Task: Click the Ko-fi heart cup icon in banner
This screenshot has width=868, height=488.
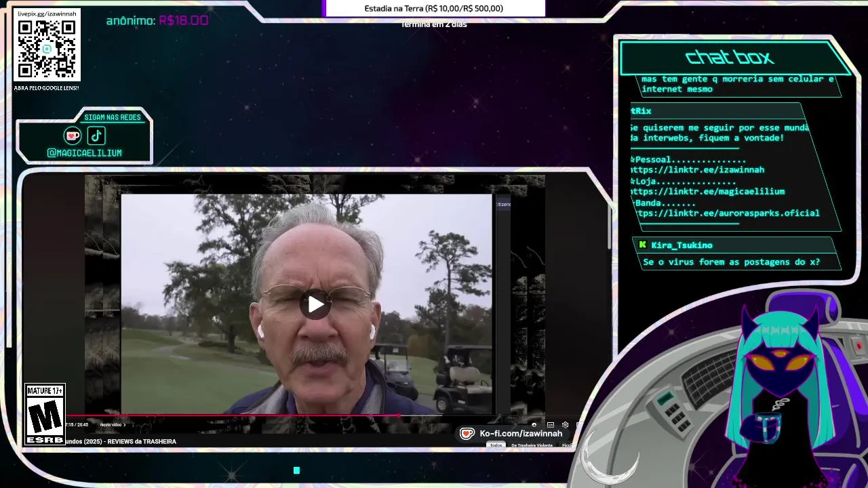Action: 467,434
